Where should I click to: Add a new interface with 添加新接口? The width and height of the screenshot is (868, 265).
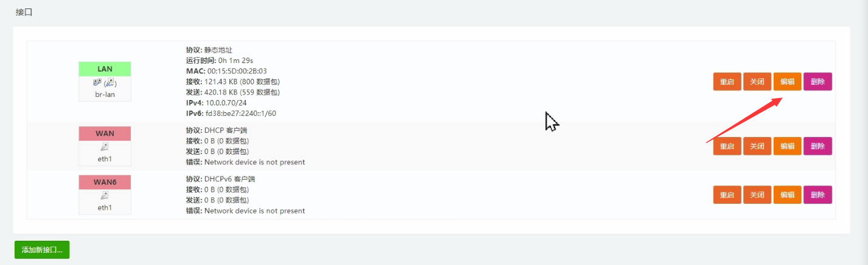click(x=42, y=250)
